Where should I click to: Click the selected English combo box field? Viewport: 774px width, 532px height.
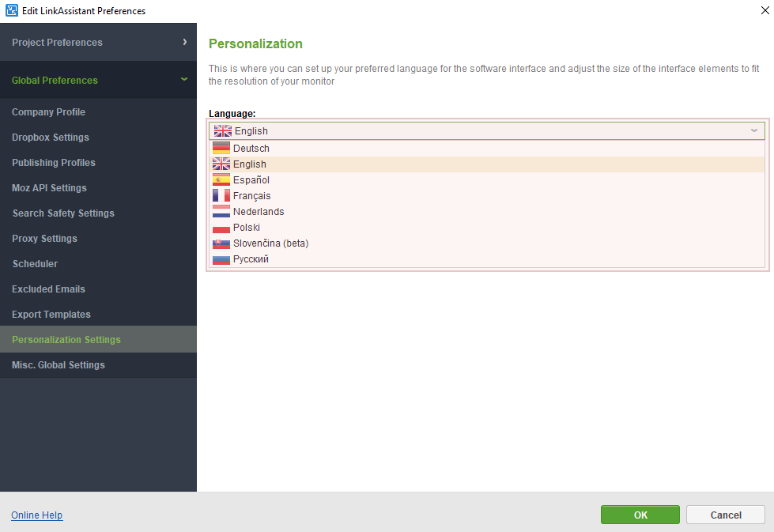pos(487,130)
